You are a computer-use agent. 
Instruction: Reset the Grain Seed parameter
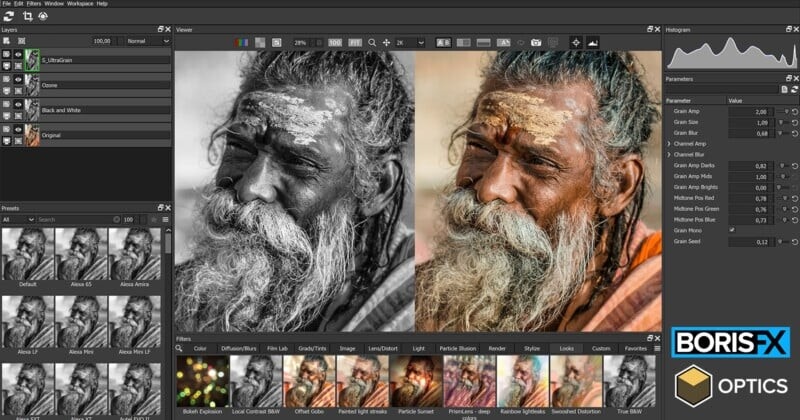pyautogui.click(x=795, y=241)
